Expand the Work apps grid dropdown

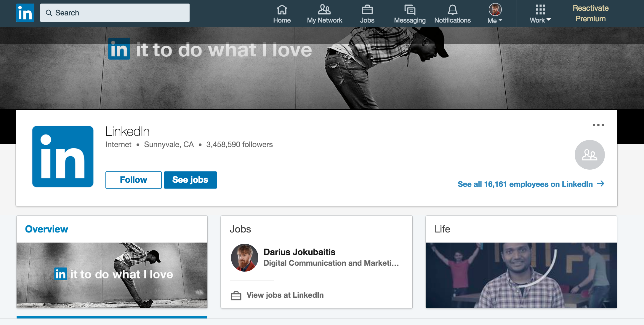click(x=540, y=13)
